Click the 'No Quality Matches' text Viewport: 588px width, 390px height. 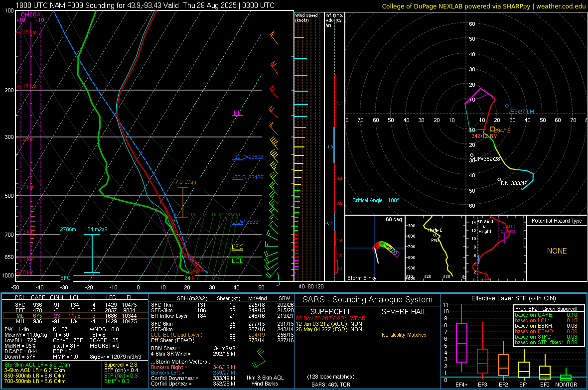point(404,335)
